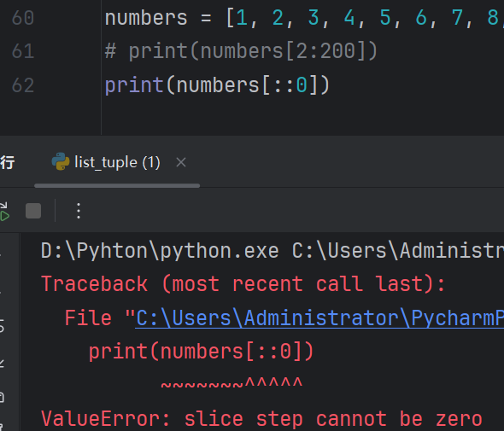
Task: Close the list_tuple (1) run tab
Action: 181,162
